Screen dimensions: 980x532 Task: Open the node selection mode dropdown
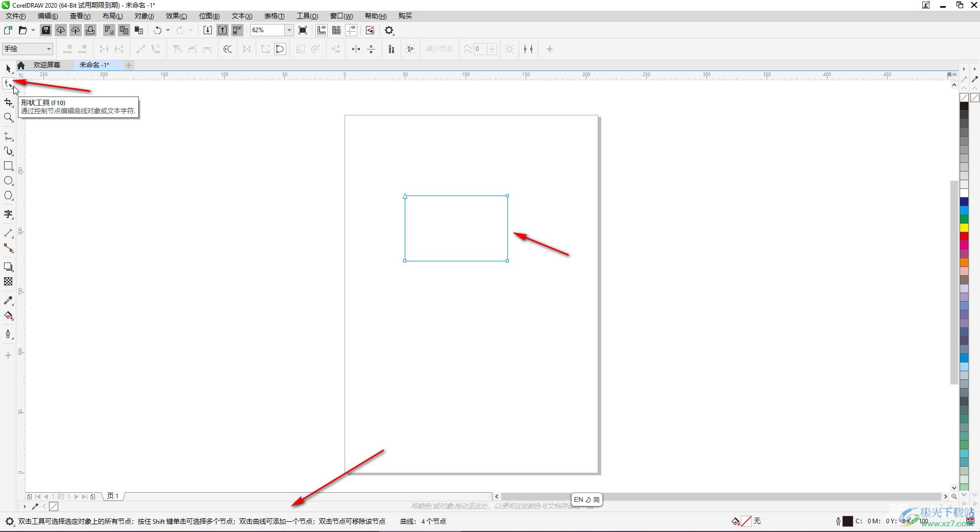click(28, 49)
